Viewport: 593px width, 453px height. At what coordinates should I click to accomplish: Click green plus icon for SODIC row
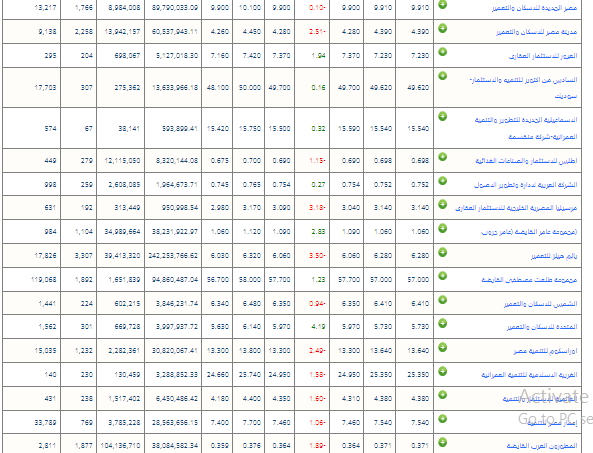(442, 76)
